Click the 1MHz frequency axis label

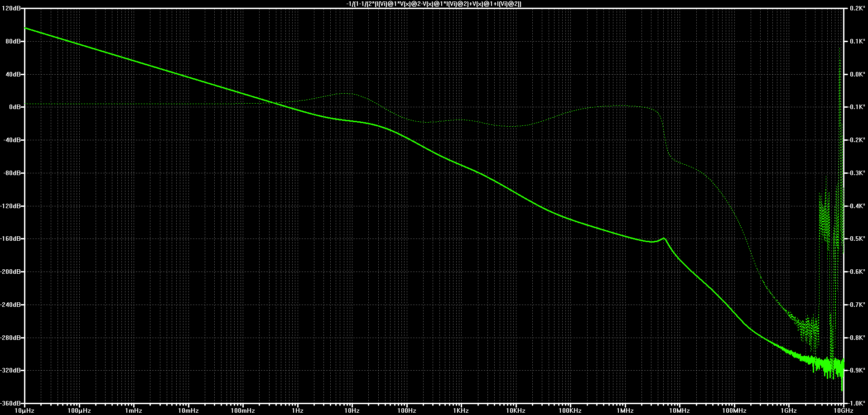coord(625,411)
